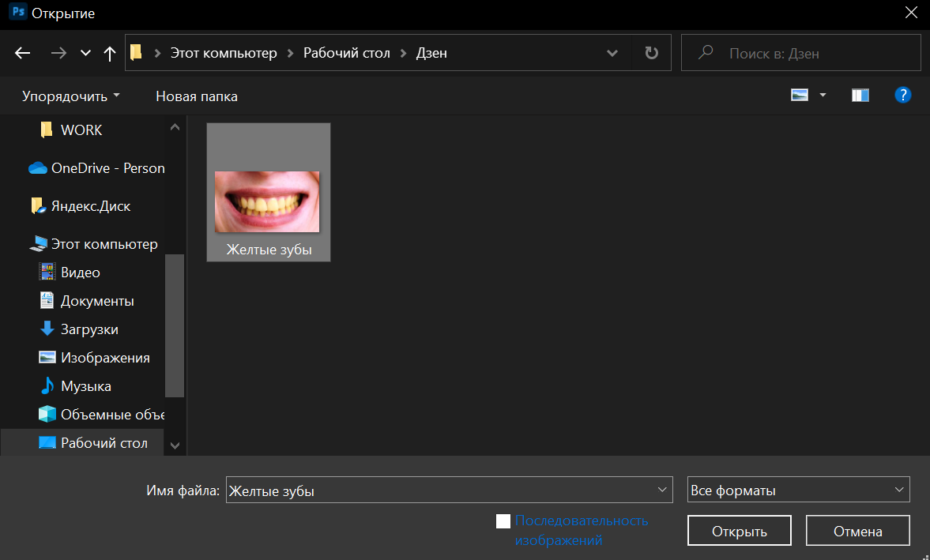This screenshot has height=560, width=930.
Task: Enable 'Последовательность изображений' checkbox
Action: [503, 521]
